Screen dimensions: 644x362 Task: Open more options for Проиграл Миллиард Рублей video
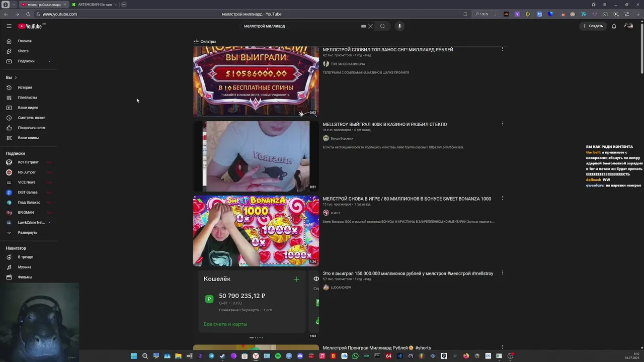pyautogui.click(x=502, y=347)
